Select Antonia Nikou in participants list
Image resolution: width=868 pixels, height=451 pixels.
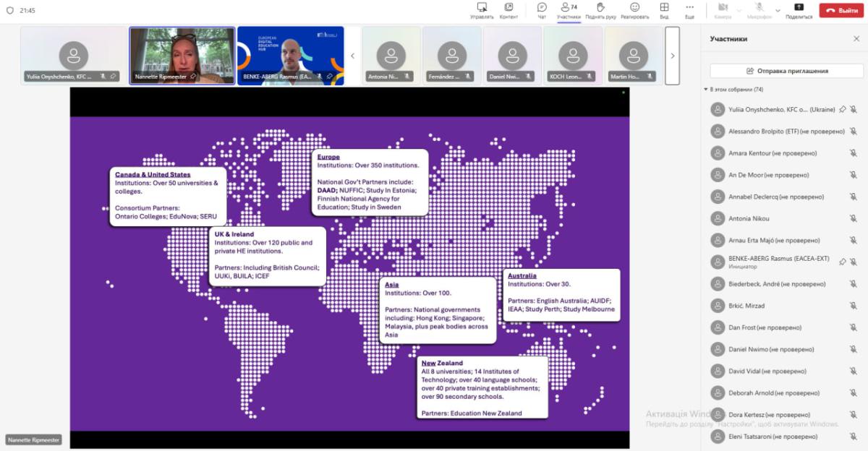pyautogui.click(x=749, y=218)
